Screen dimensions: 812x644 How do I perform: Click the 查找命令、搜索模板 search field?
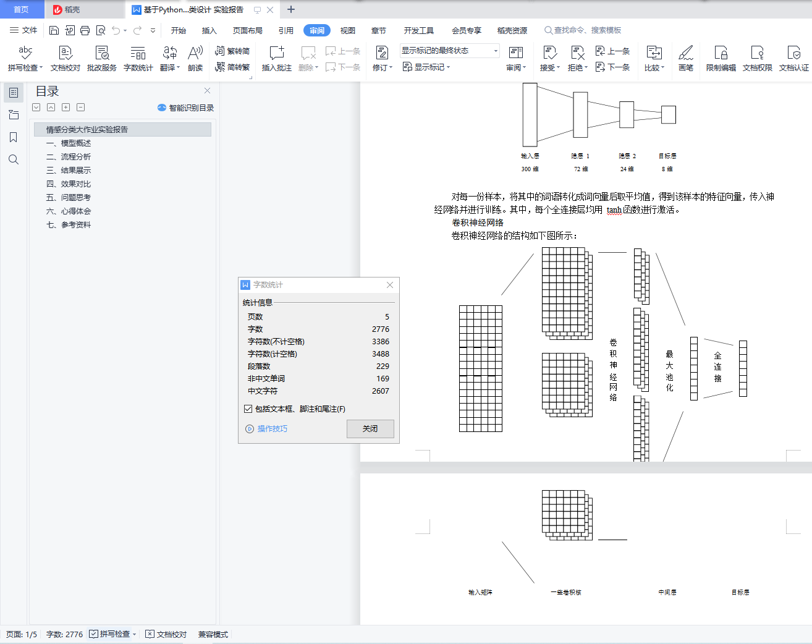(x=583, y=30)
